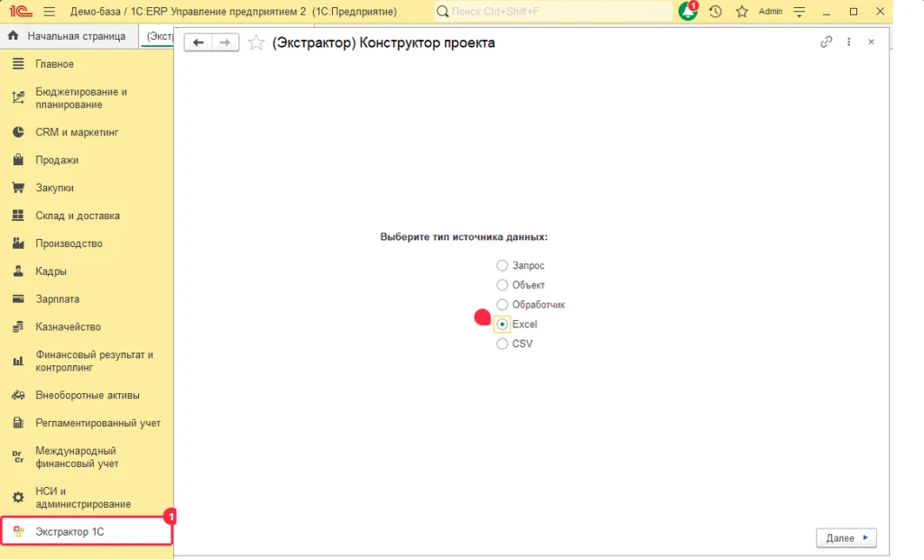Click the 1C logo in the title bar
The image size is (924, 560).
[x=21, y=11]
